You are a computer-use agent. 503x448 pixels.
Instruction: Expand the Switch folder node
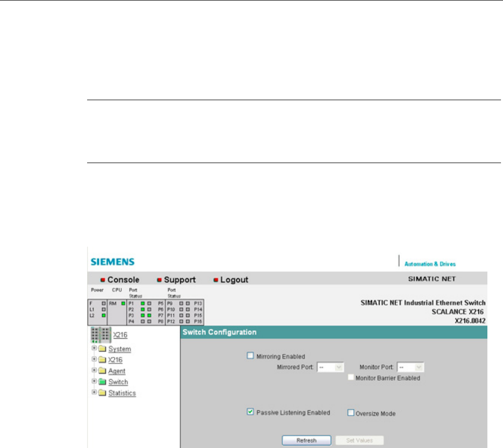click(94, 381)
